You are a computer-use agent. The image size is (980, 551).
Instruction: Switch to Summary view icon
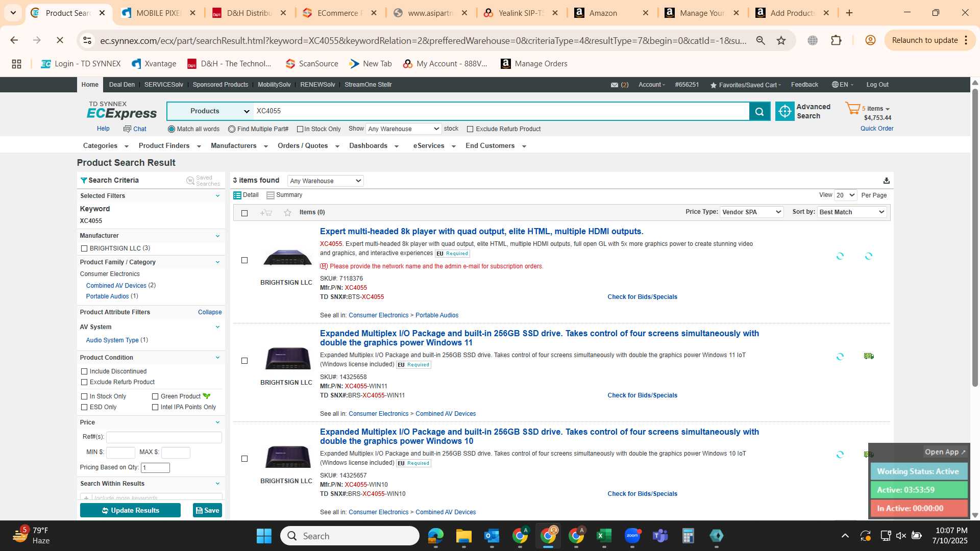271,195
